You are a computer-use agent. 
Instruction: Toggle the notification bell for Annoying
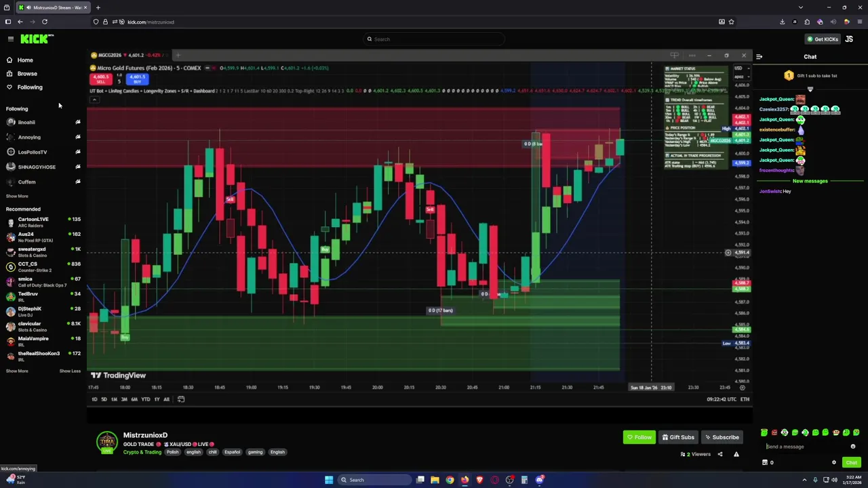pos(78,137)
